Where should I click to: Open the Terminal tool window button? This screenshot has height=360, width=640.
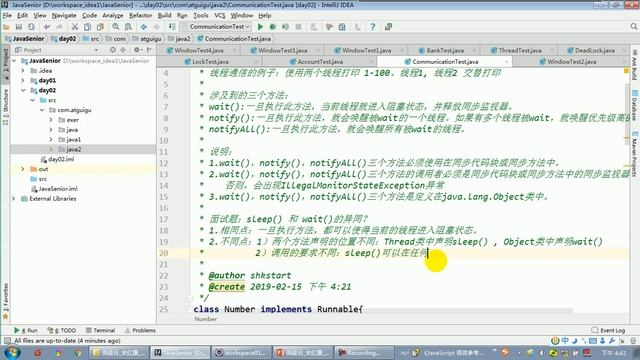100,330
